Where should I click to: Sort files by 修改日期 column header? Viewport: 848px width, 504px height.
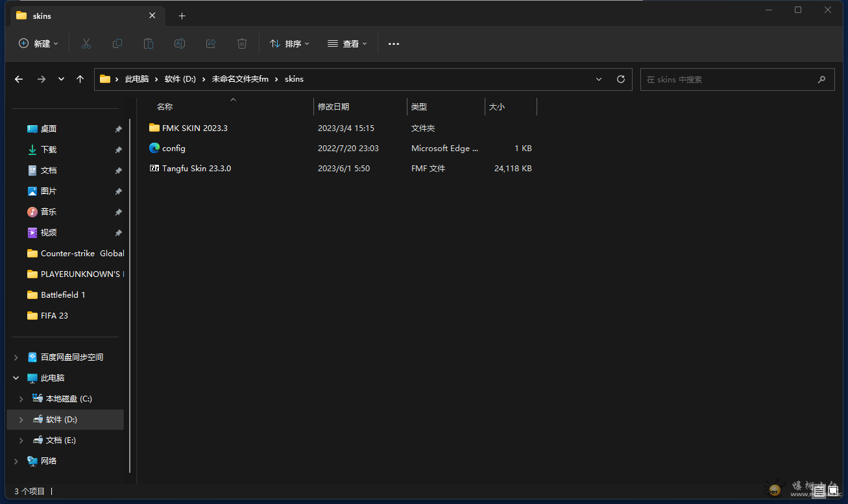pyautogui.click(x=333, y=107)
